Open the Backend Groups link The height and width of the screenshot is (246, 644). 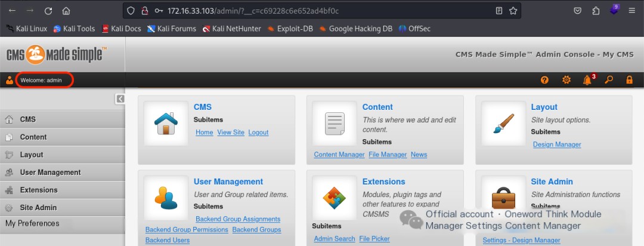pos(256,229)
